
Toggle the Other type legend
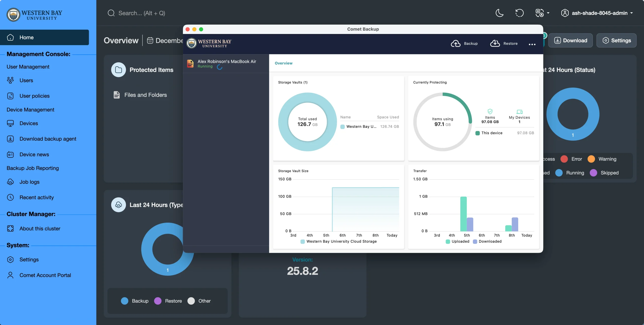[199, 301]
